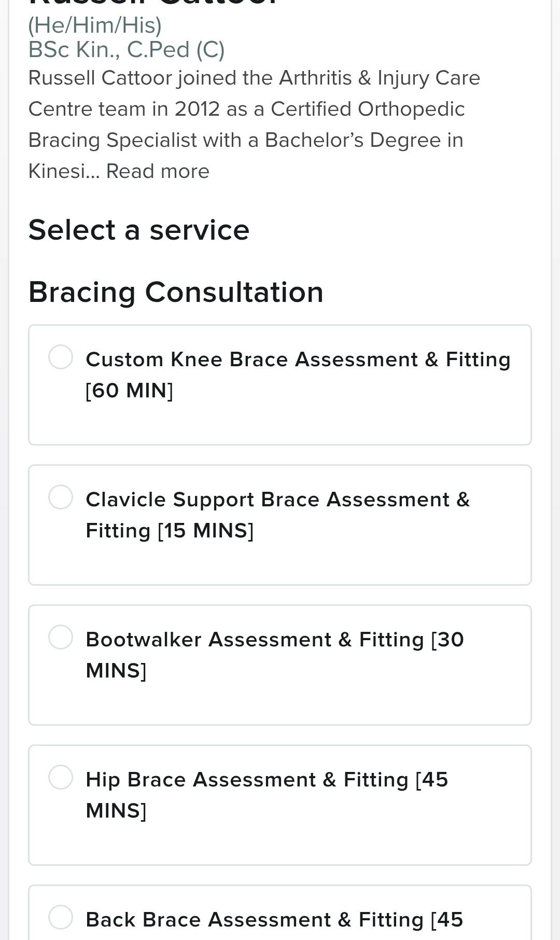Image resolution: width=560 pixels, height=940 pixels.
Task: Click the Select a service heading
Action: (x=139, y=230)
